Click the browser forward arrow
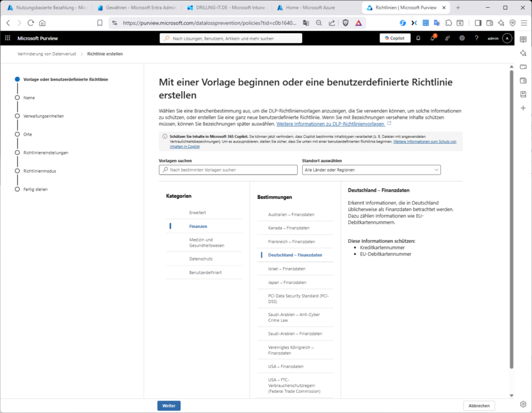The image size is (532, 413). pos(20,22)
